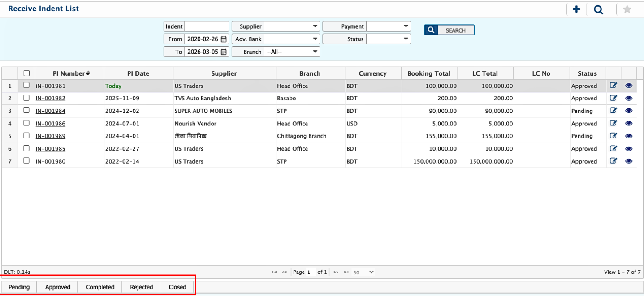Click the favorite star icon
The width and height of the screenshot is (644, 298).
tap(627, 9)
